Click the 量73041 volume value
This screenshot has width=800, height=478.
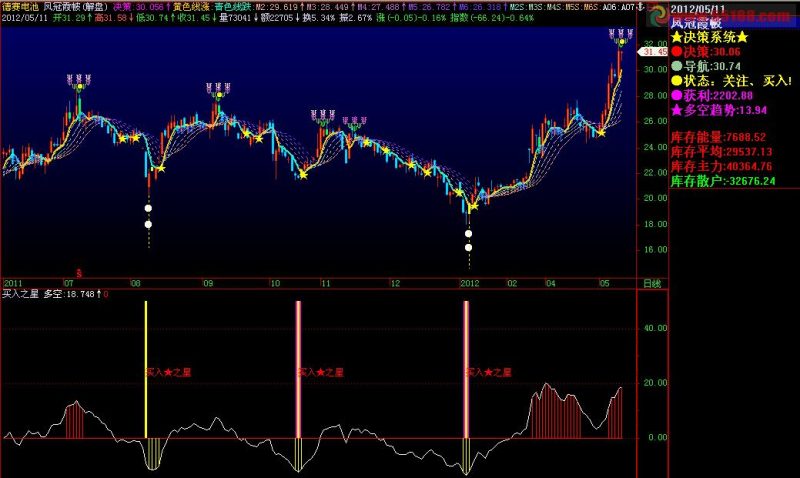235,18
